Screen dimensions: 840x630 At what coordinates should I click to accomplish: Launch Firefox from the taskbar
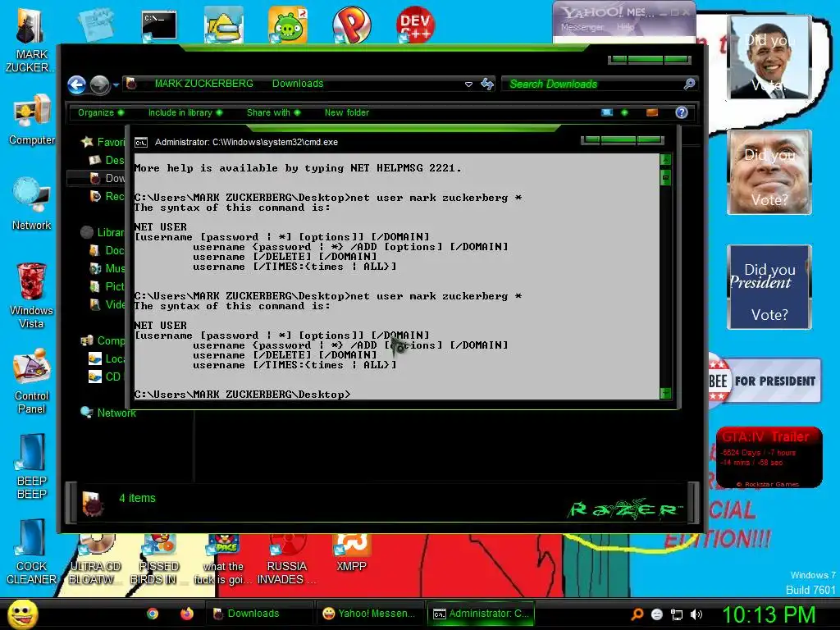[186, 614]
